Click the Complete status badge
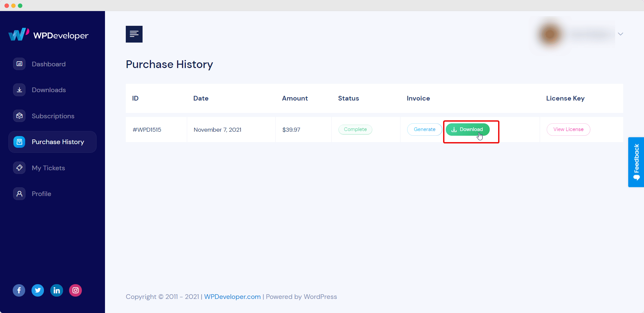 coord(355,129)
